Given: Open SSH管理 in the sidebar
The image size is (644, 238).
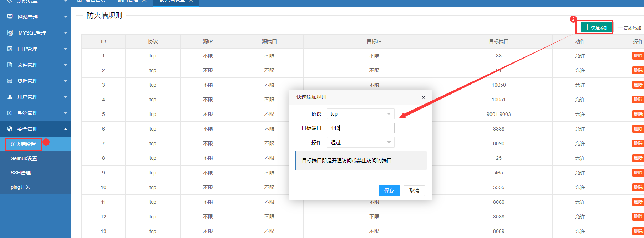Looking at the screenshot, I should [21, 173].
